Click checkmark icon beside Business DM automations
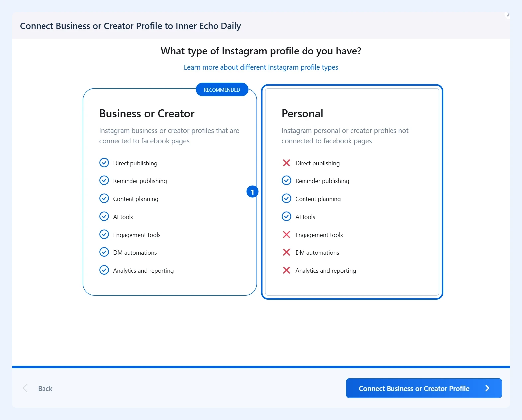522x420 pixels. pos(104,252)
